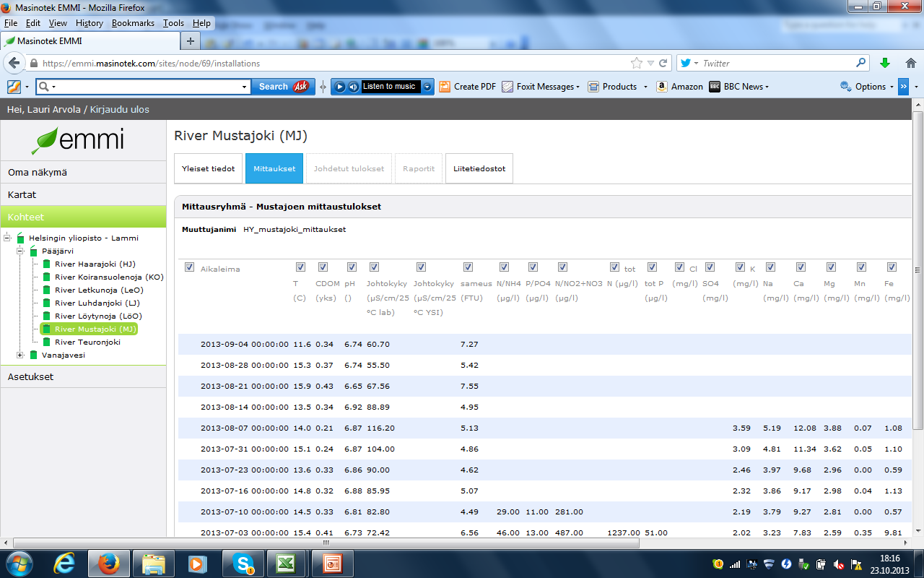Open Skype from the taskbar

[242, 564]
